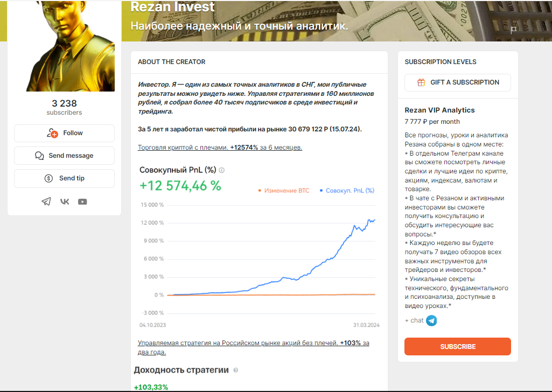Click the Follow button
This screenshot has height=392, width=552.
tap(65, 133)
